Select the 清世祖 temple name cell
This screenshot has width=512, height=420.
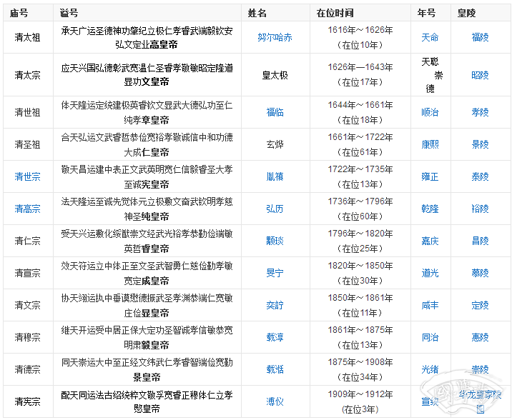click(x=27, y=112)
